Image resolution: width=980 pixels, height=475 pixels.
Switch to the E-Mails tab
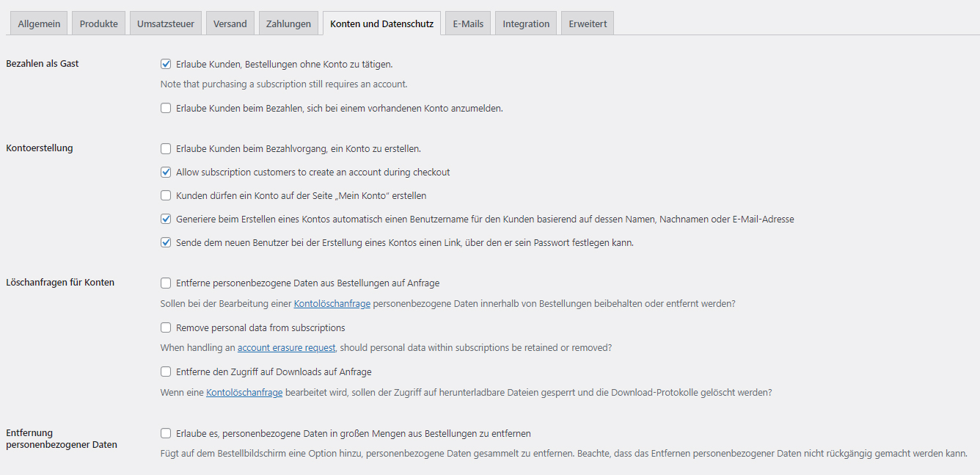pyautogui.click(x=468, y=23)
